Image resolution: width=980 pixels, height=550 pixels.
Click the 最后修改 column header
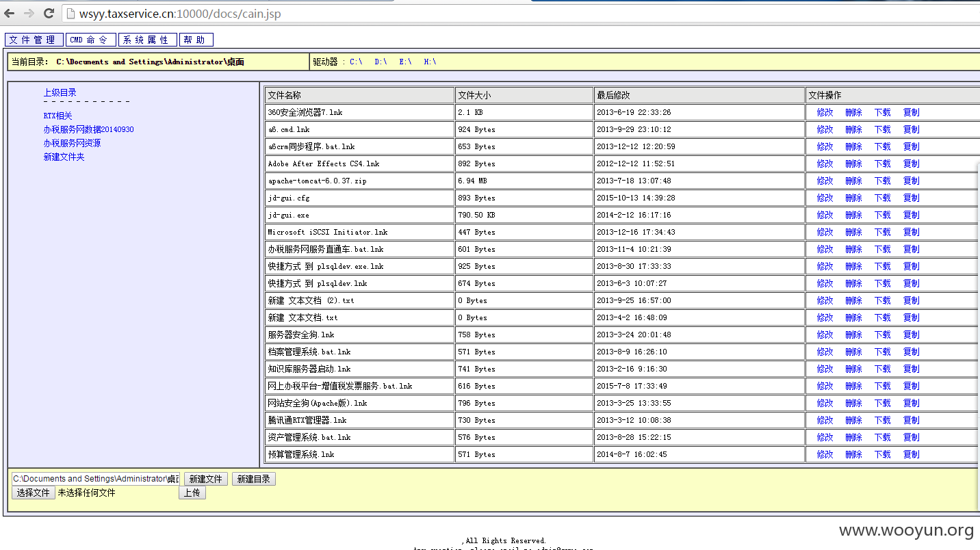(x=699, y=95)
